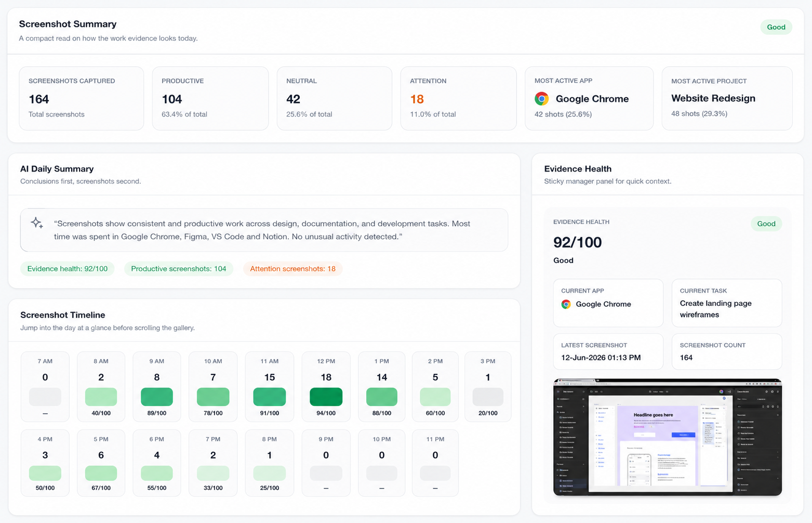The height and width of the screenshot is (523, 812).
Task: Click the Attention screenshots: 18 chip
Action: (x=293, y=269)
